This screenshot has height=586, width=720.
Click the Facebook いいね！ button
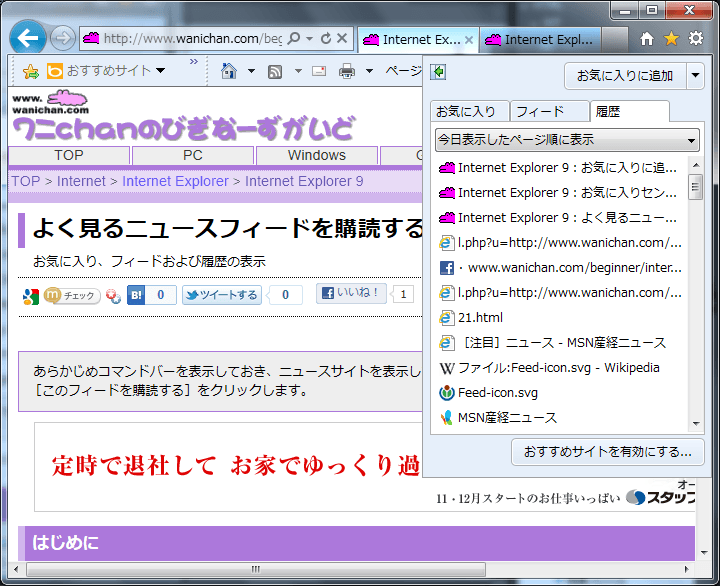351,293
